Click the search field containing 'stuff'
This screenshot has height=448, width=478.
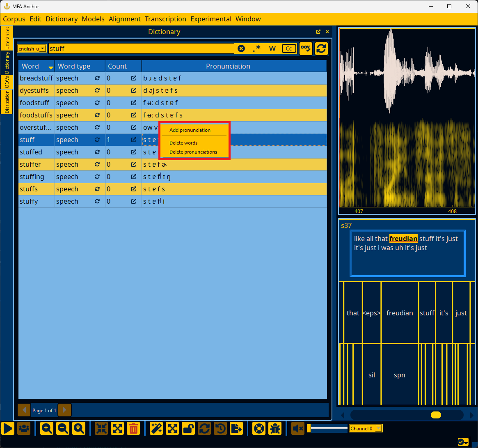[141, 48]
